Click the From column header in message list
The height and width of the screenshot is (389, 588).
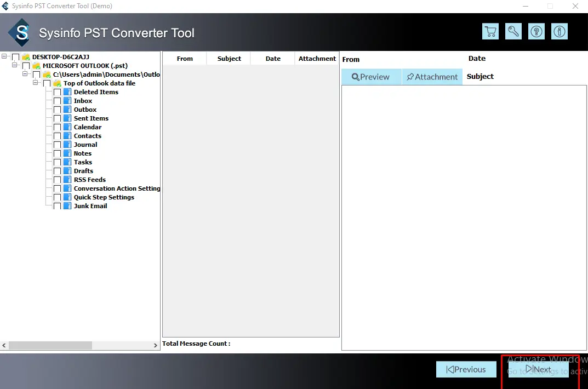pyautogui.click(x=185, y=59)
